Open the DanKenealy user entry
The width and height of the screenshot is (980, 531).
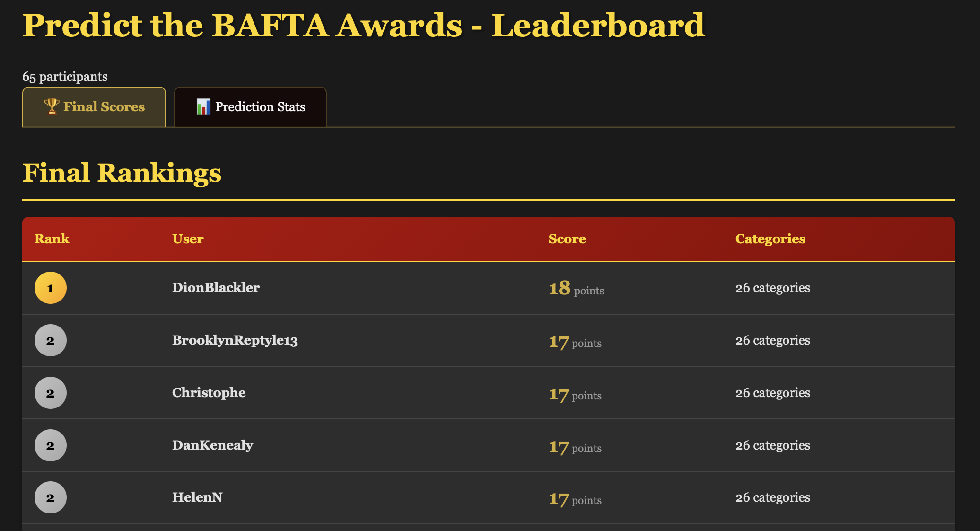212,445
